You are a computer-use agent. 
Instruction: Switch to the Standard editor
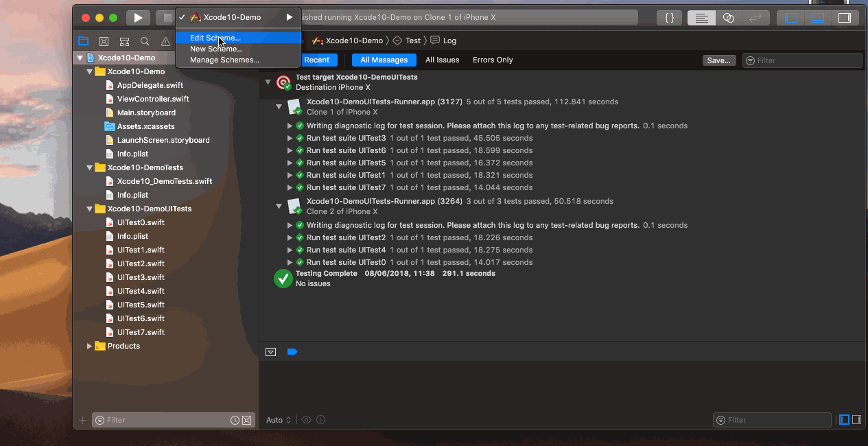coord(701,18)
